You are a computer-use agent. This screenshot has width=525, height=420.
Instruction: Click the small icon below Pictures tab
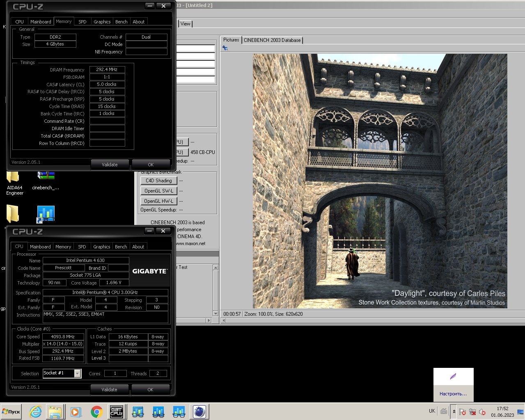[x=225, y=48]
